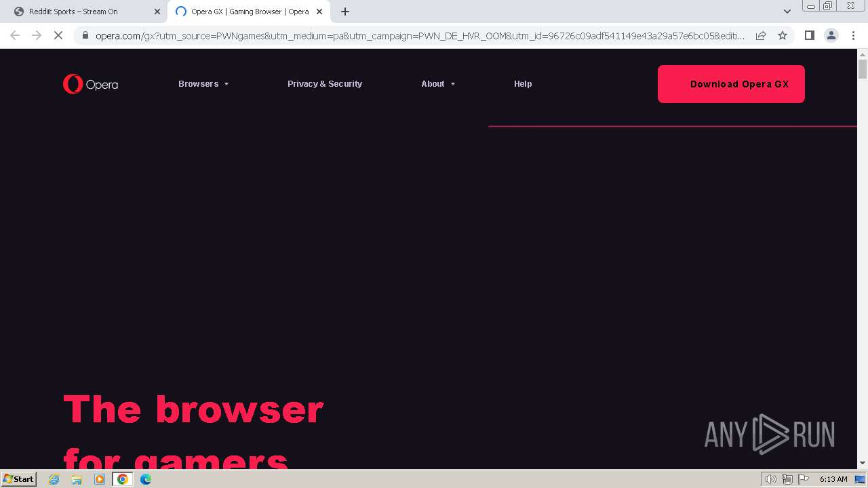
Task: Click the page scrollbar thumb
Action: pyautogui.click(x=863, y=69)
